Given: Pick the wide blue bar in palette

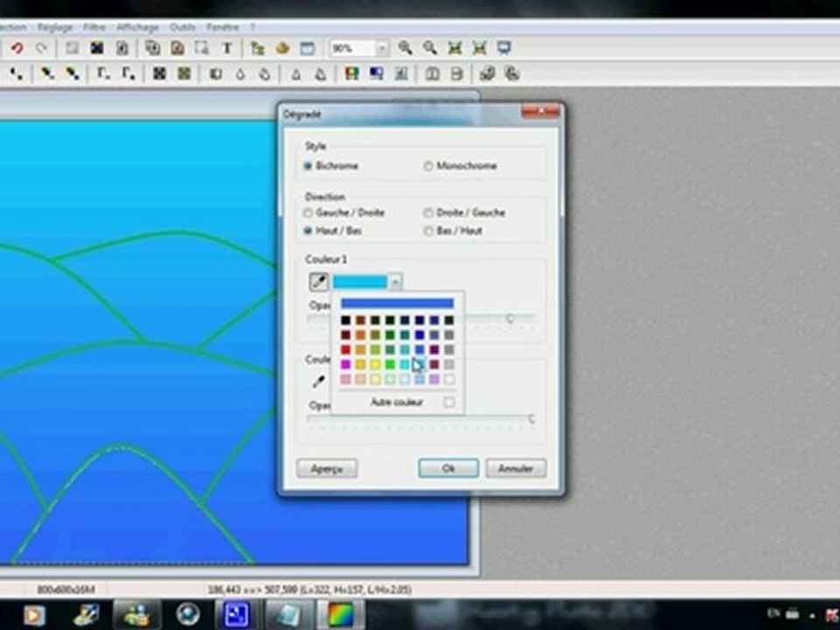Looking at the screenshot, I should click(397, 304).
